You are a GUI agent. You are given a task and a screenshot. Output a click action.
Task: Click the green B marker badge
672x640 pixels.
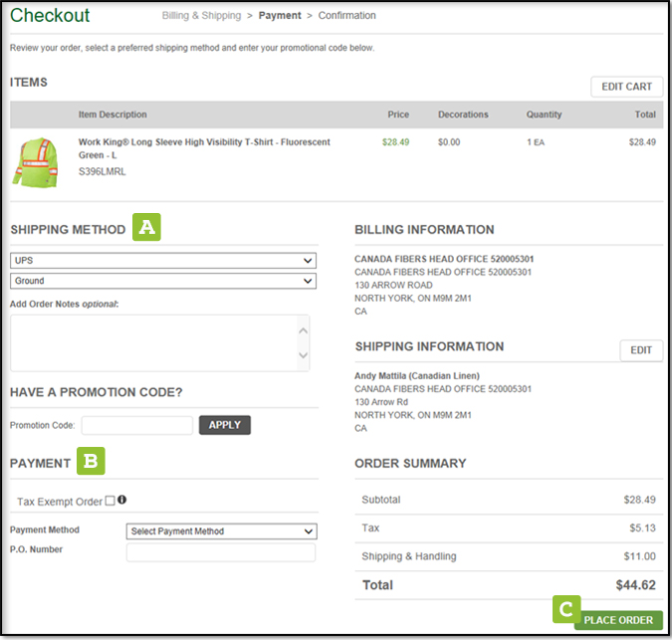[x=91, y=462]
